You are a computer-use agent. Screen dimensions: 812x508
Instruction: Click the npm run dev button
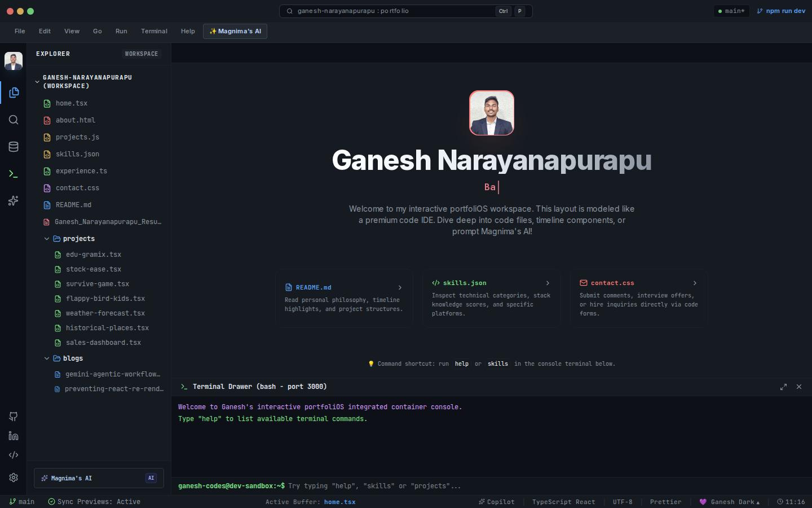(x=781, y=11)
